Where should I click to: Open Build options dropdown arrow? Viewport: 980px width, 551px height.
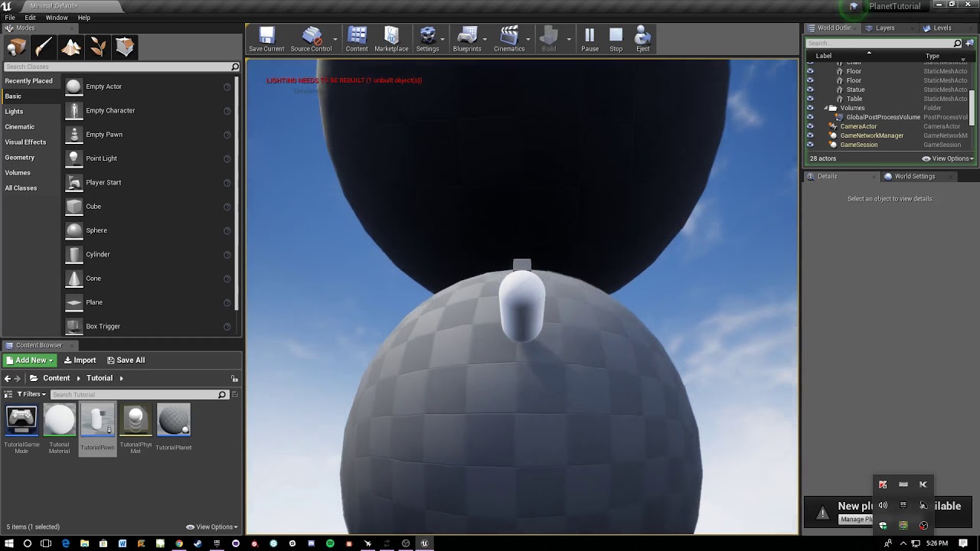coord(568,39)
